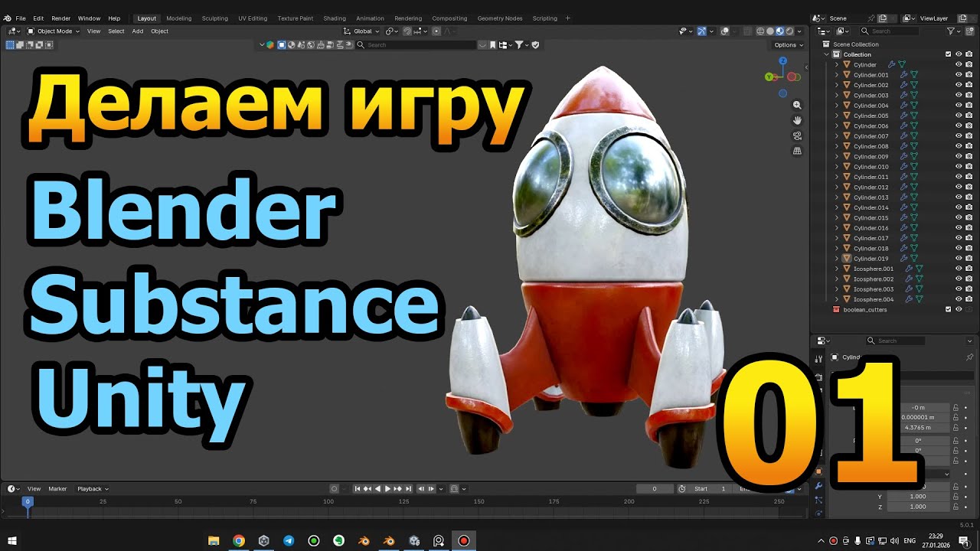This screenshot has width=980, height=551.
Task: Click the move view hand icon
Action: (x=797, y=120)
